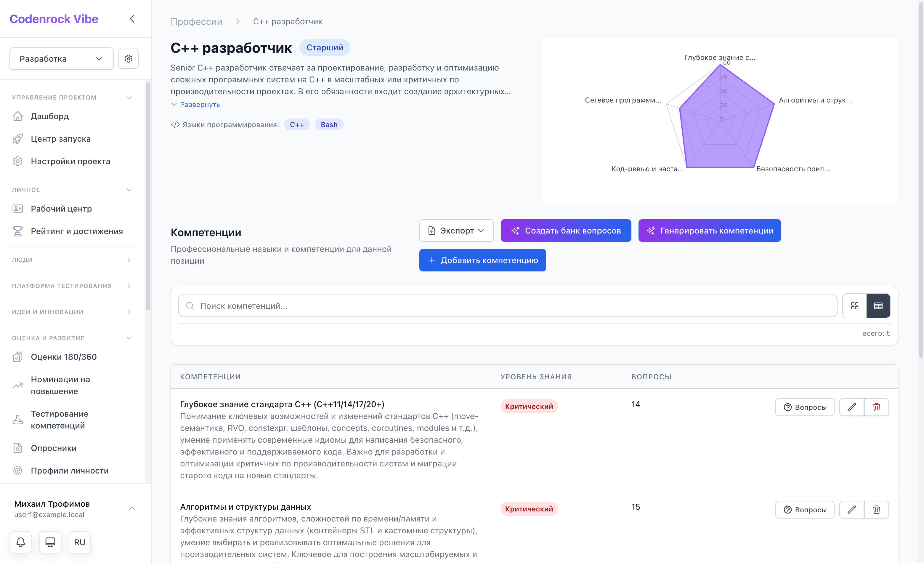
Task: Expand the Идеи и инновации section
Action: point(129,312)
